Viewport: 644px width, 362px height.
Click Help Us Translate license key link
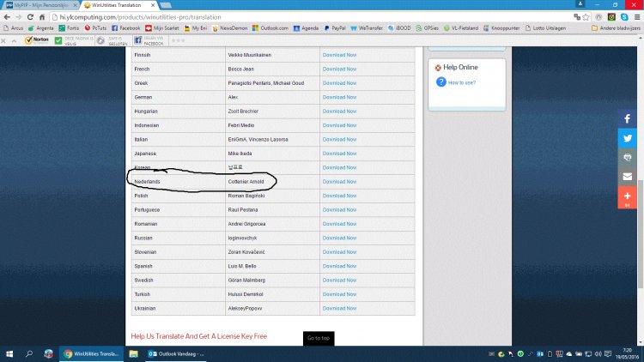(198, 336)
